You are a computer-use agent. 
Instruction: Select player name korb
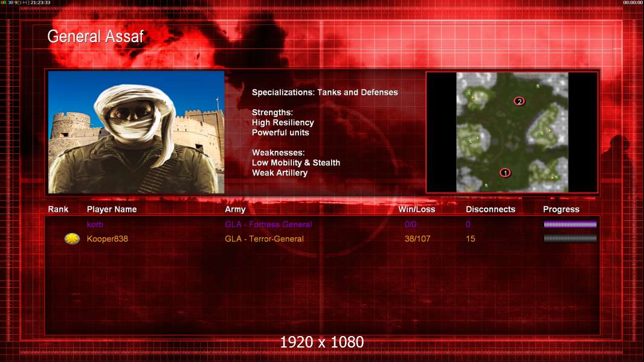(x=95, y=224)
